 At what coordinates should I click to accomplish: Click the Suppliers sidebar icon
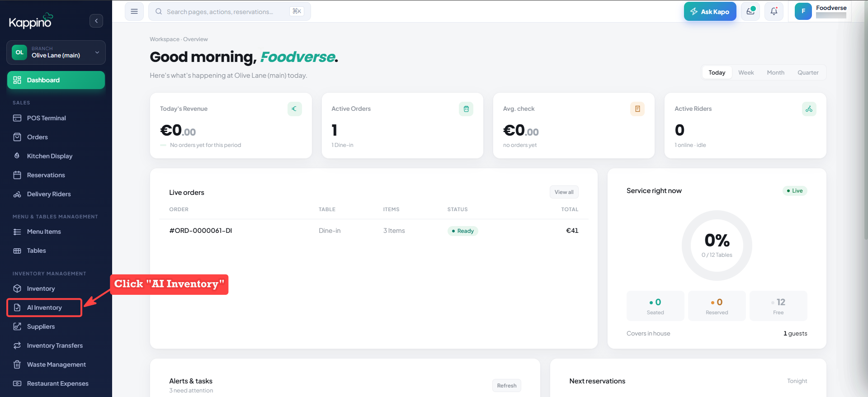[x=17, y=326]
